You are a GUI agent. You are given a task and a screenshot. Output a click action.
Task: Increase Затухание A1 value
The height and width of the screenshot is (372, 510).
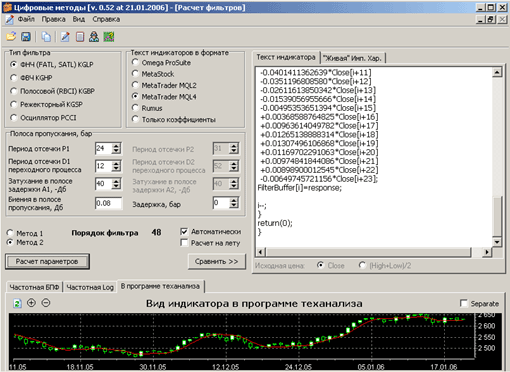(116, 181)
